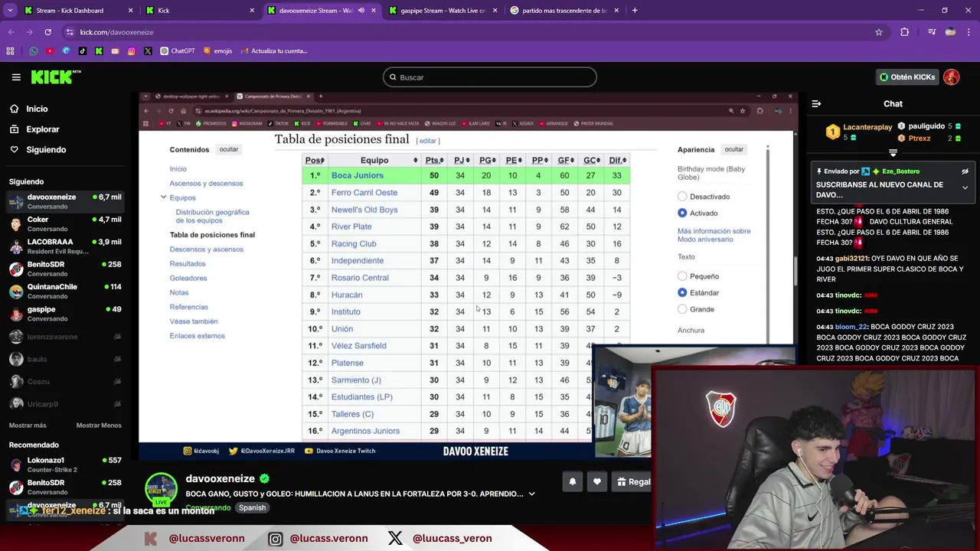Open the Chrome apps grid icon
The image size is (980, 551).
[x=10, y=51]
